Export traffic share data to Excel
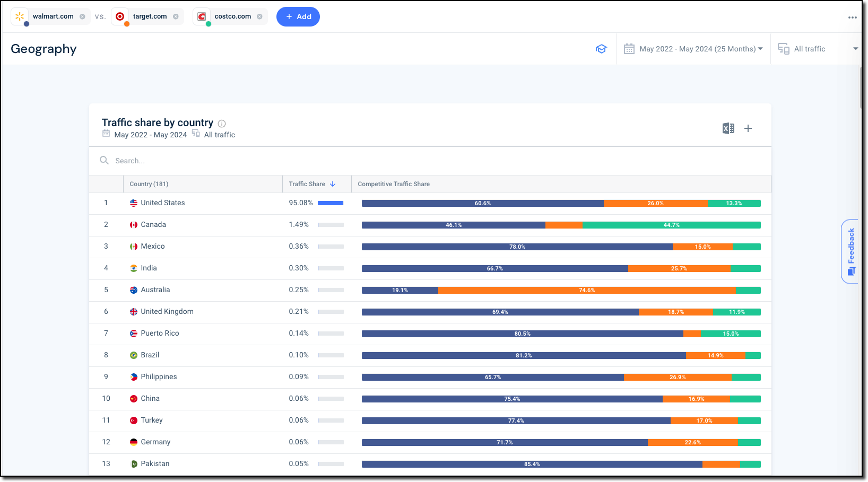This screenshot has height=482, width=868. (728, 128)
